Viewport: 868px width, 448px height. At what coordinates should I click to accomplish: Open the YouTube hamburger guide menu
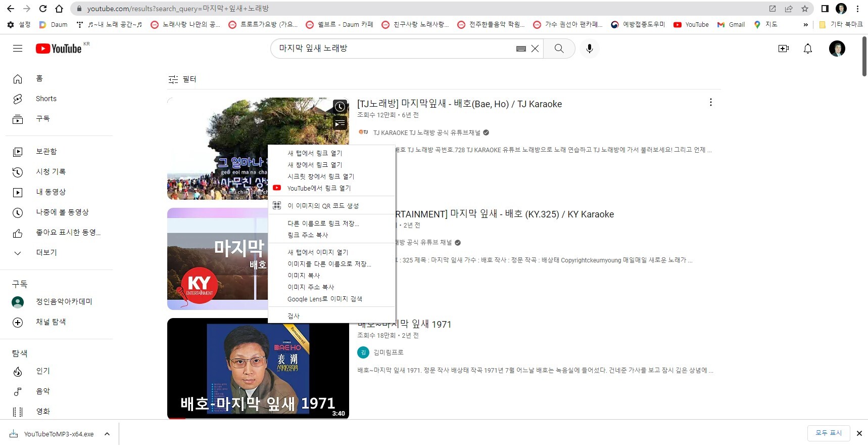(18, 49)
